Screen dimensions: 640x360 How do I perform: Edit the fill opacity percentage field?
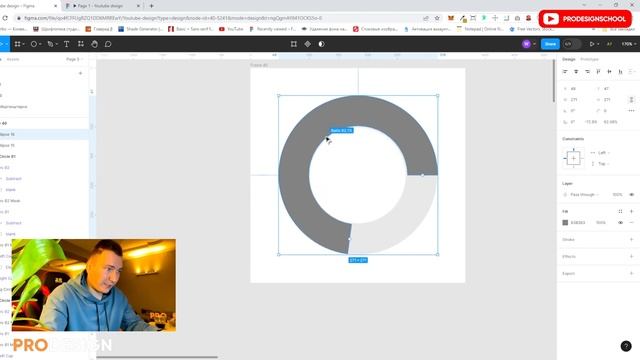(x=601, y=223)
